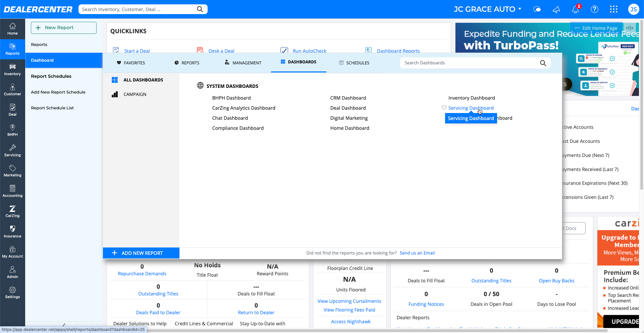Click Access Nighthawk link
This screenshot has width=644, height=333.
tap(351, 321)
